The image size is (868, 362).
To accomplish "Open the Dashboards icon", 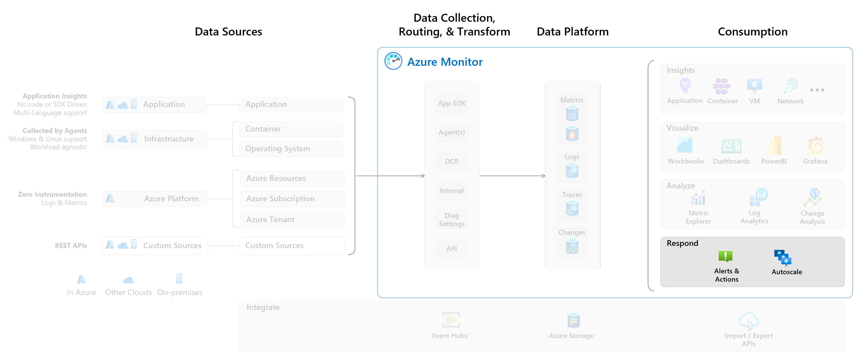I will 731,146.
